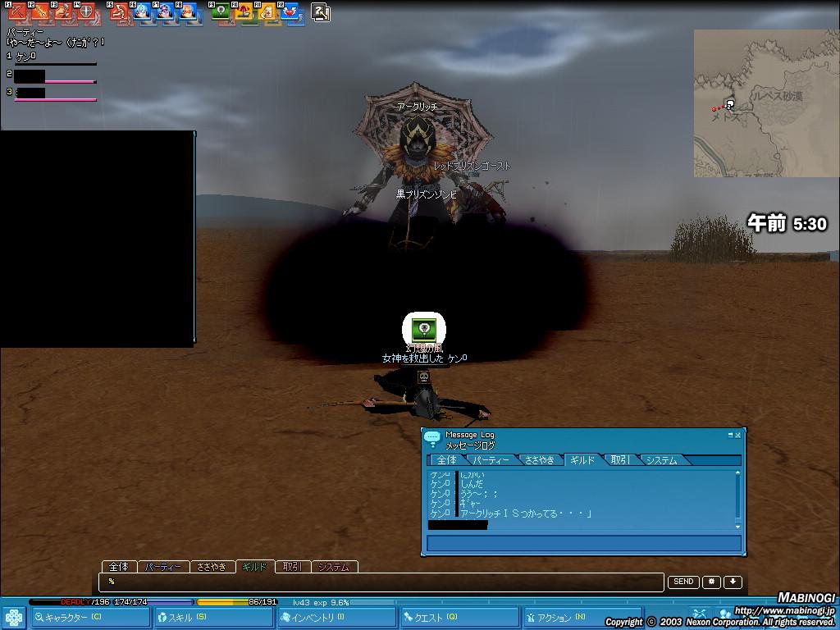Click the Message Log speech bubble icon

click(x=431, y=439)
